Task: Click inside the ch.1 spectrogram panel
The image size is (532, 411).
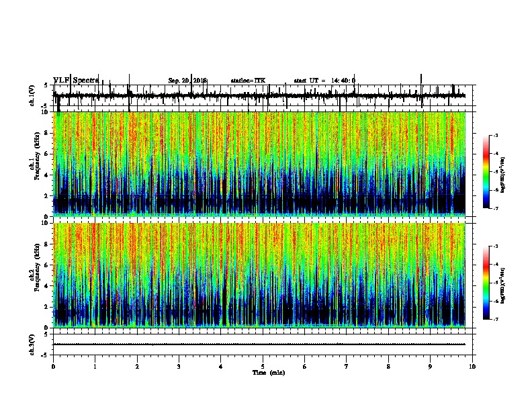Action: click(x=259, y=164)
